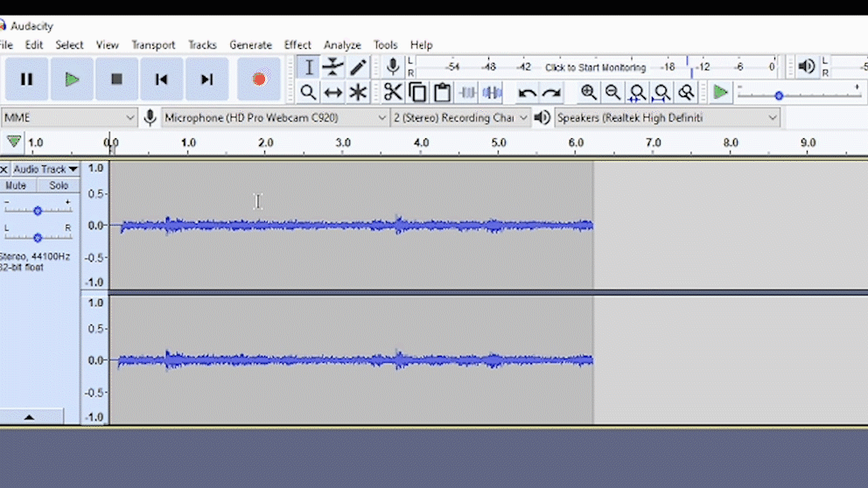Paste with the clipboard icon
868x488 pixels.
(442, 92)
